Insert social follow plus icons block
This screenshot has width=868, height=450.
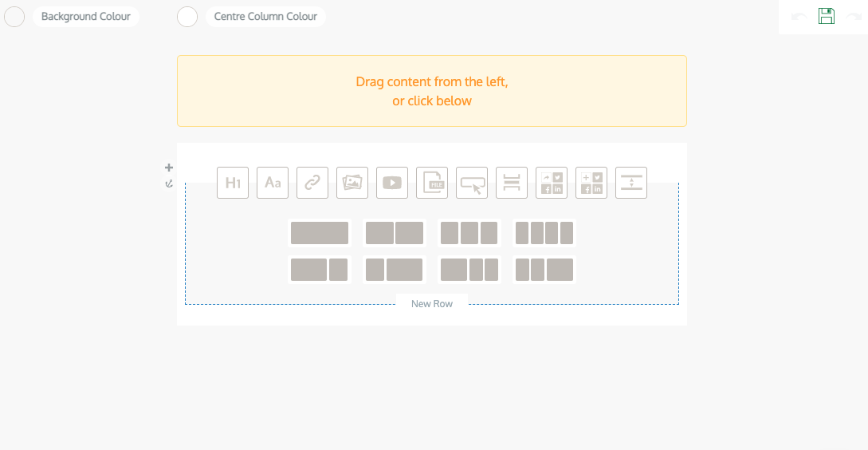tap(591, 183)
